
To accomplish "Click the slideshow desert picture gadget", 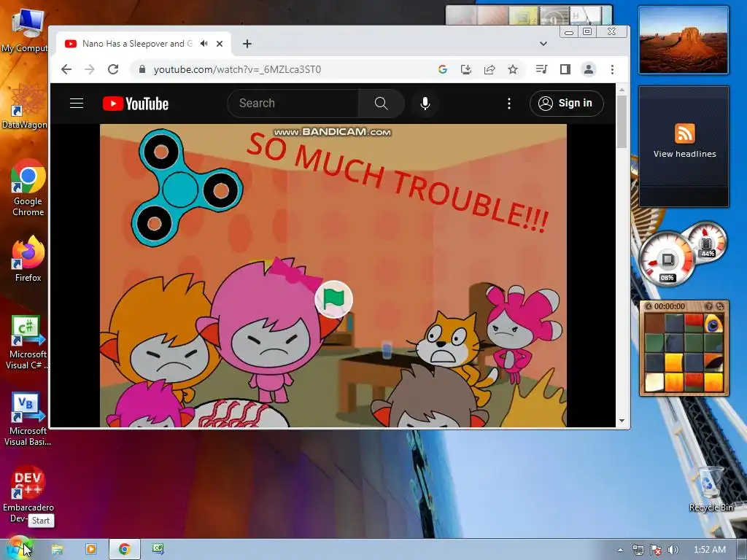I will (684, 40).
